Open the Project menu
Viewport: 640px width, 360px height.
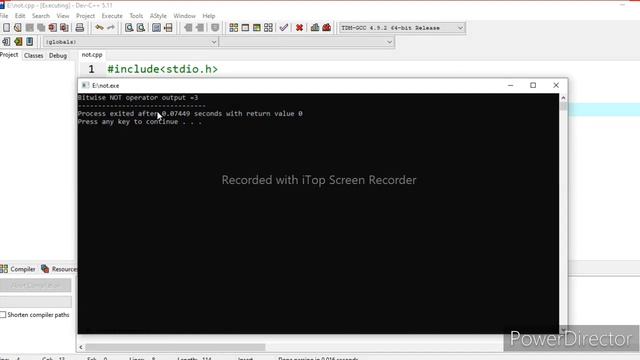tap(85, 16)
